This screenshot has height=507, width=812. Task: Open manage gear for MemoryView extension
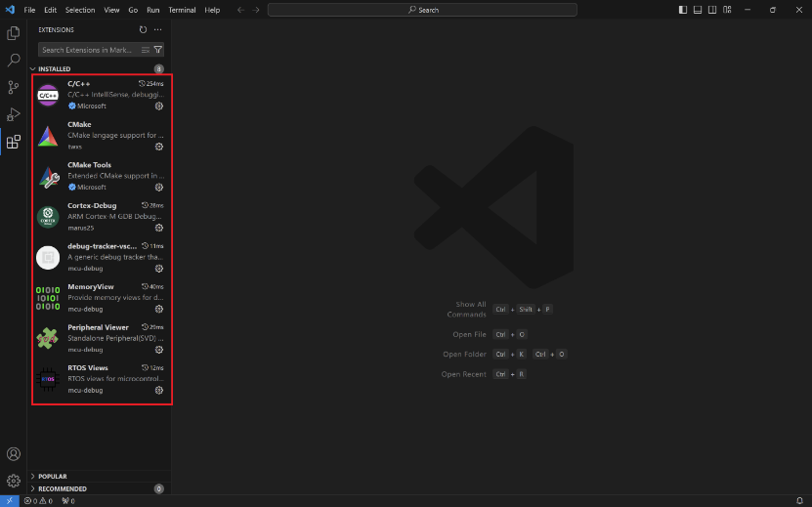[159, 309]
